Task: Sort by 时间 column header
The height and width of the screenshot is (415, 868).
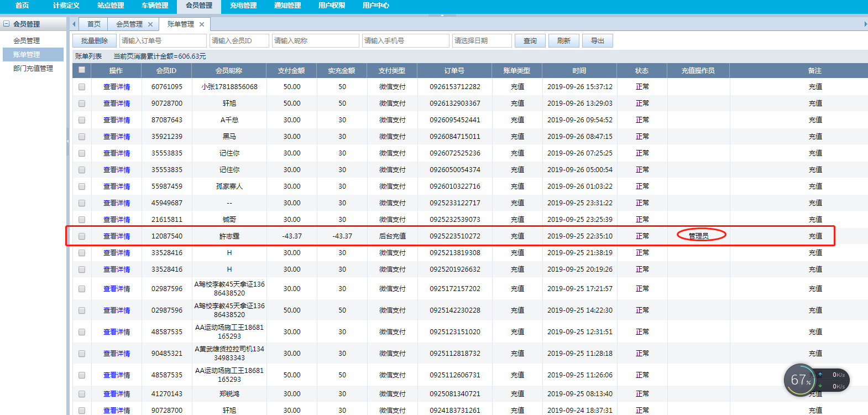Action: (x=579, y=70)
